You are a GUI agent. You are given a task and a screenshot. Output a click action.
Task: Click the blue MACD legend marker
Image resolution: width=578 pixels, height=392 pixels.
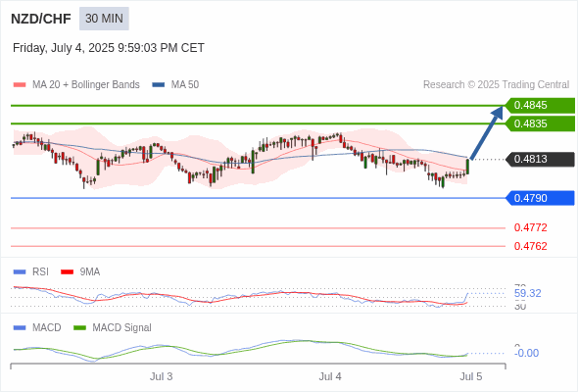click(x=20, y=328)
